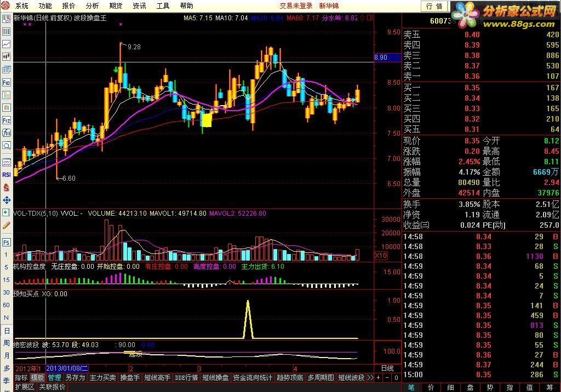Image resolution: width=561 pixels, height=392 pixels.
Task: Switch to the DDE行情 indicator tab
Action: (x=186, y=378)
